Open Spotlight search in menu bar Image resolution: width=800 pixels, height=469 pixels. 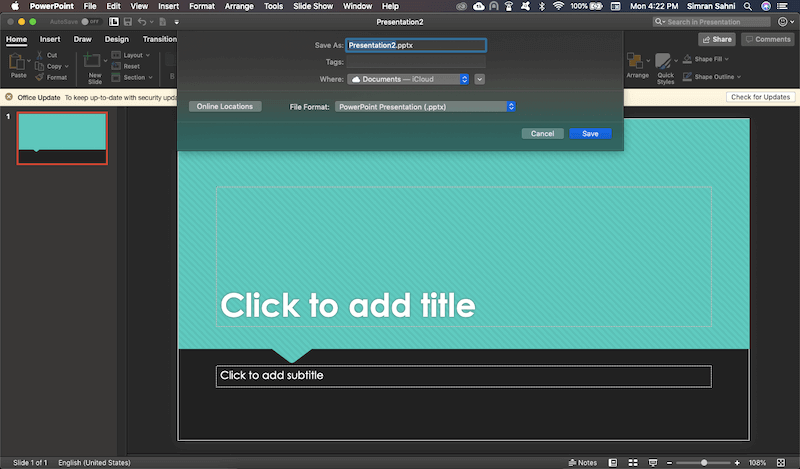pos(747,7)
